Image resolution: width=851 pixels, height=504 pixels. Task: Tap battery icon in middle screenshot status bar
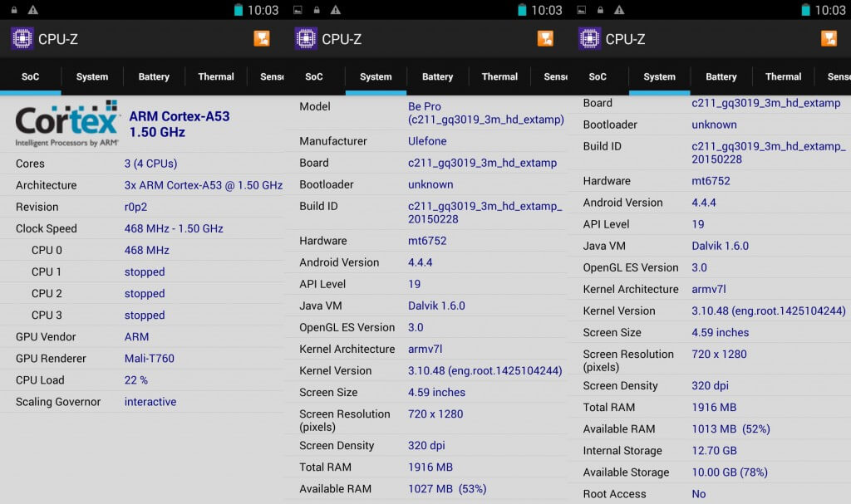pyautogui.click(x=522, y=10)
